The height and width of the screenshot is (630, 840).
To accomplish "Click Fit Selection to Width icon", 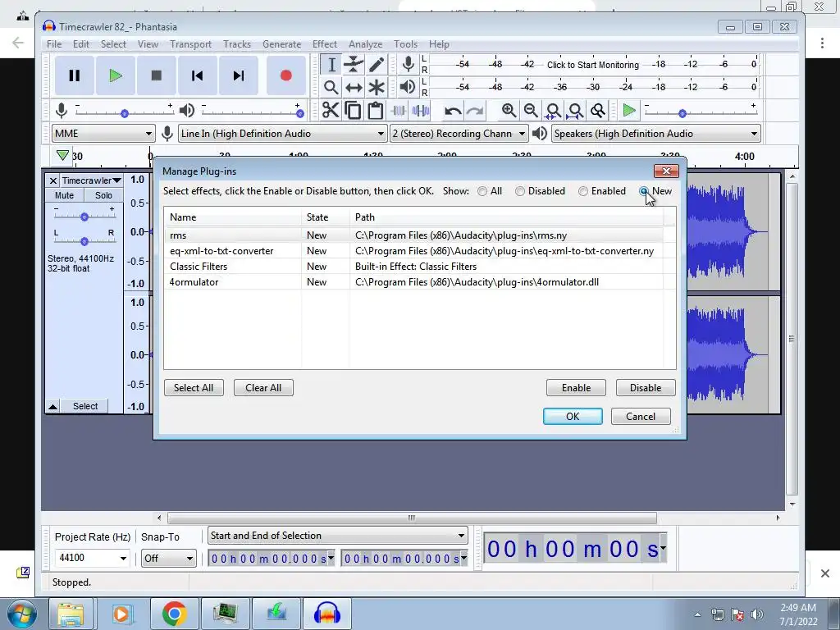I will tap(553, 111).
